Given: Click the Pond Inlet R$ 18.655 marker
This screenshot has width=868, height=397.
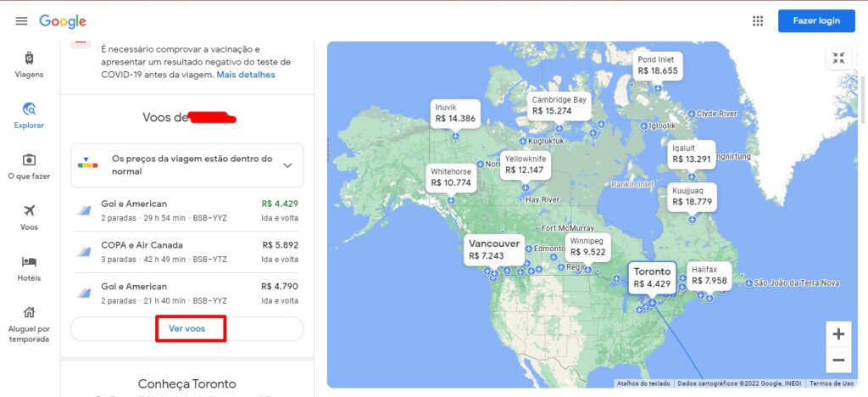Looking at the screenshot, I should (x=658, y=65).
